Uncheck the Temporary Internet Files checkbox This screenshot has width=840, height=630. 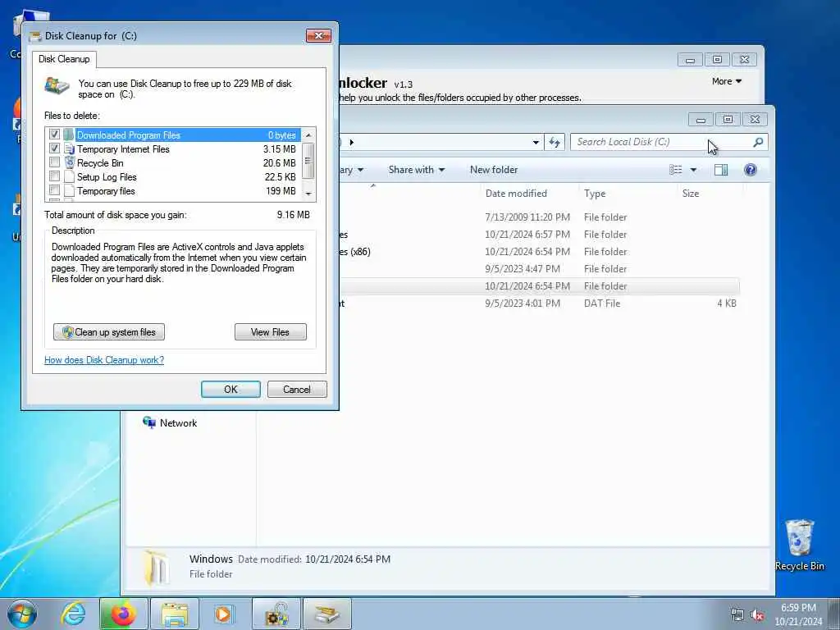coord(54,148)
